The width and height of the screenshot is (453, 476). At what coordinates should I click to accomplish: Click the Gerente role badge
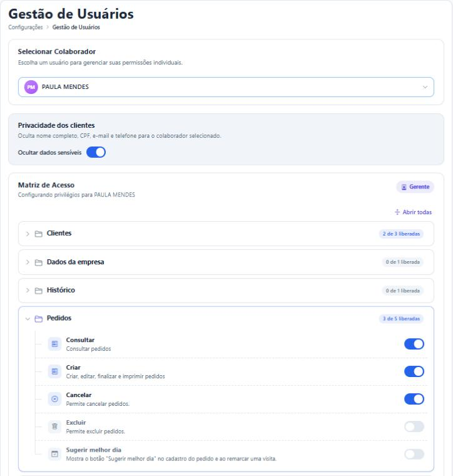point(415,187)
